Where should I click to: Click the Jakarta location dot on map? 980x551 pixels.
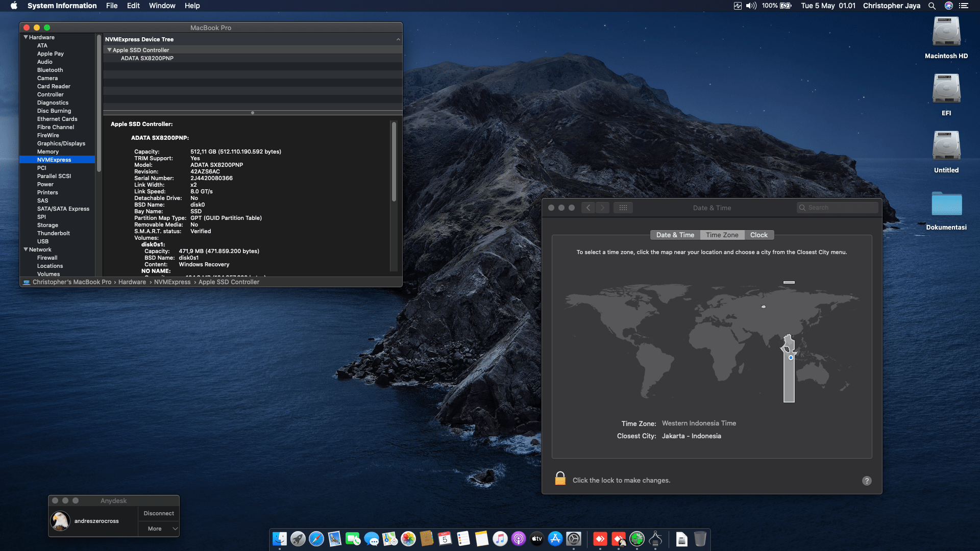click(x=791, y=358)
